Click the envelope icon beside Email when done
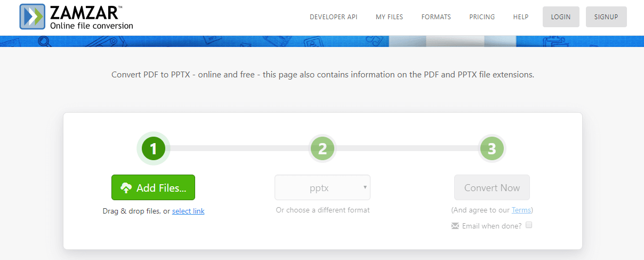 point(455,226)
